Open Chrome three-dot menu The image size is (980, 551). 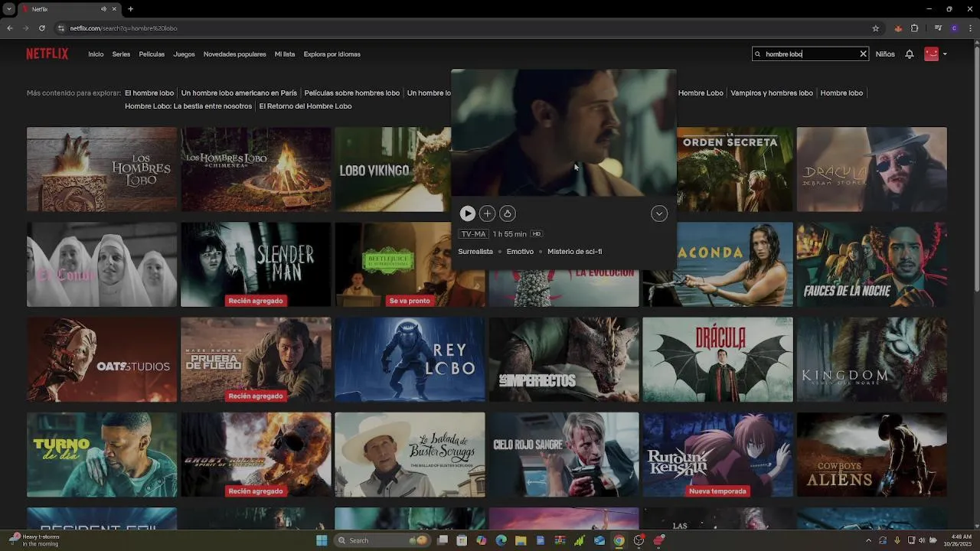point(969,28)
